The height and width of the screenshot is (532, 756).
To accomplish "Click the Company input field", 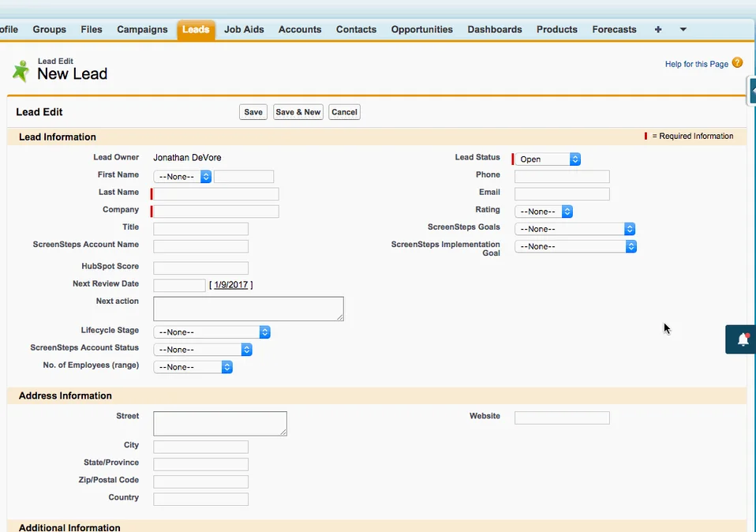I will [216, 212].
